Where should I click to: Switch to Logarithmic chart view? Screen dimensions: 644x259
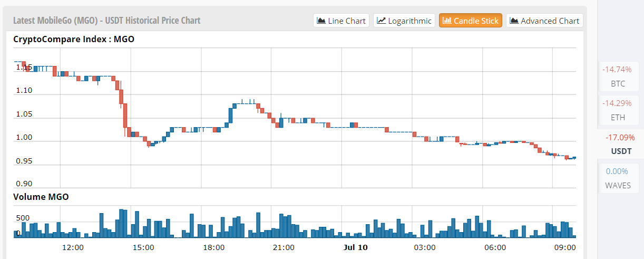[404, 21]
